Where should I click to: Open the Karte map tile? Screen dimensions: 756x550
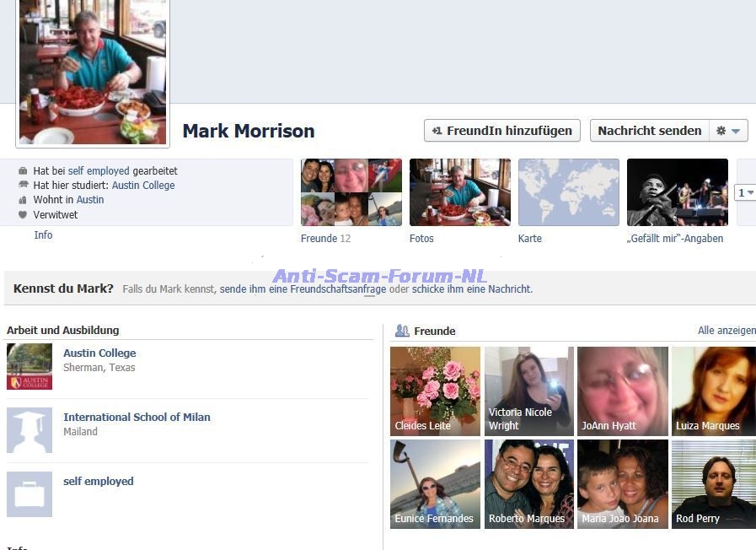(568, 192)
